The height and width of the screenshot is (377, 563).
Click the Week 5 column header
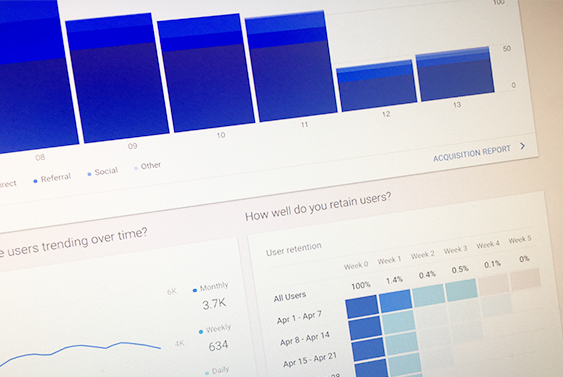click(x=520, y=240)
